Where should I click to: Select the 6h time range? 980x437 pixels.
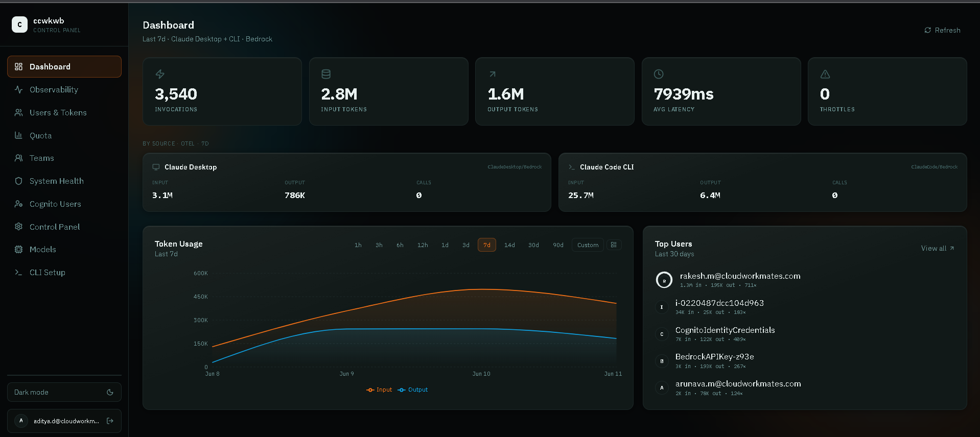click(x=400, y=245)
